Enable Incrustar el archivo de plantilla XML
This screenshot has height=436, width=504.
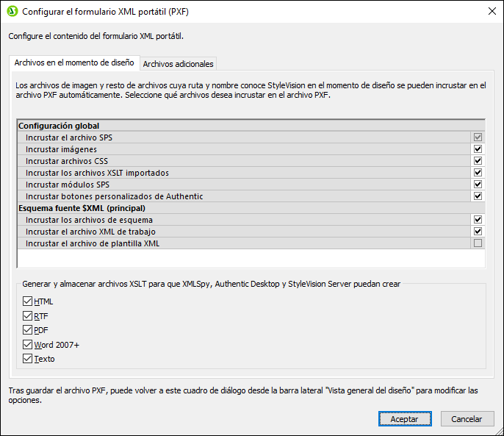pyautogui.click(x=478, y=243)
